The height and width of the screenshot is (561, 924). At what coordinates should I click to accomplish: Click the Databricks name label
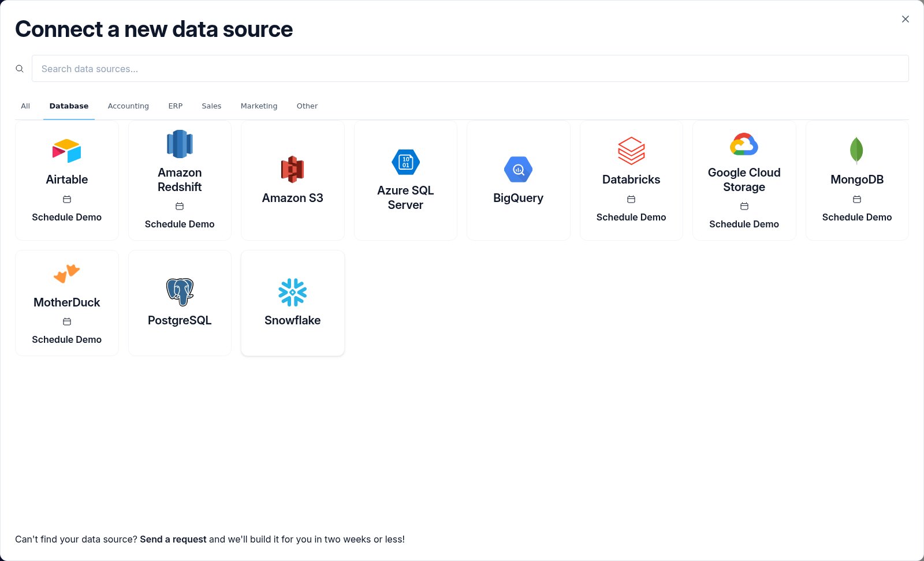click(631, 179)
